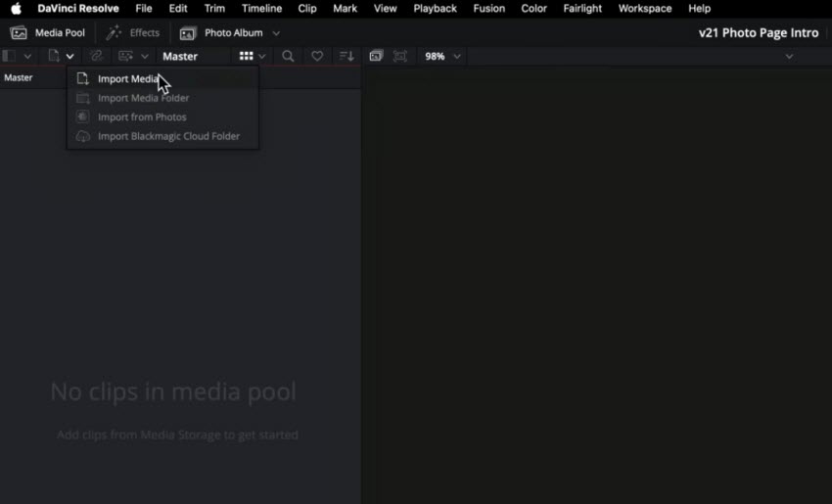Click the link clips chain icon
Image resolution: width=832 pixels, height=504 pixels.
pos(96,56)
